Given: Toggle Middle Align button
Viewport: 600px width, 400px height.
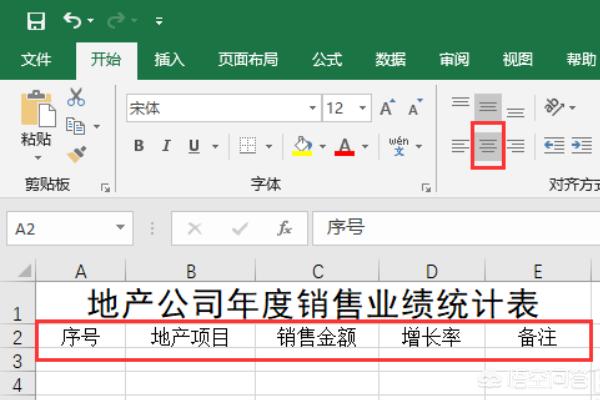Looking at the screenshot, I should coord(488,107).
